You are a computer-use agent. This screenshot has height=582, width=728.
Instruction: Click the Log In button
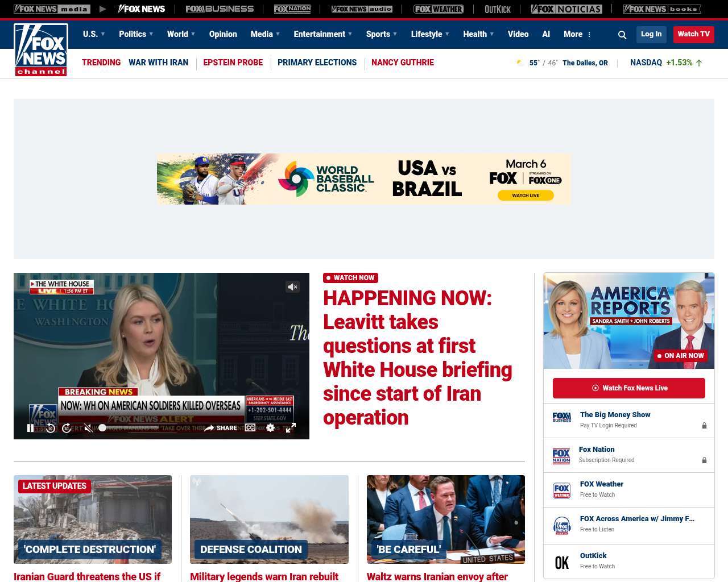coord(651,34)
